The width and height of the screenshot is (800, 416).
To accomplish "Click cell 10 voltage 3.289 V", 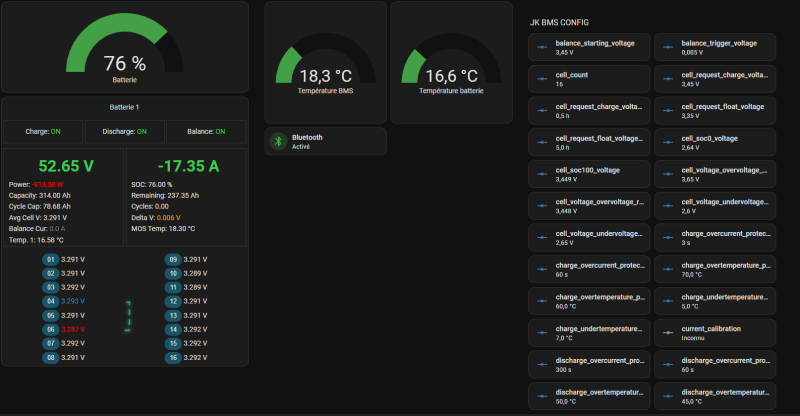I will pos(195,274).
